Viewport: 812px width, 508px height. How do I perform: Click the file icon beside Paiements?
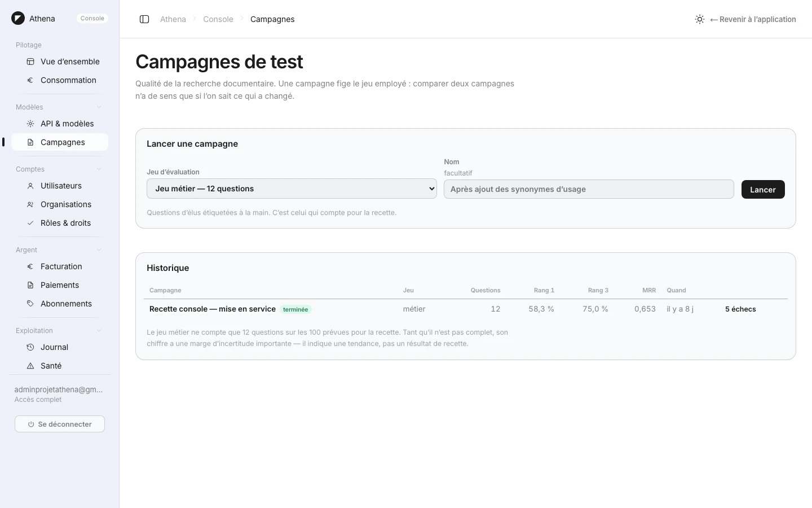[30, 285]
